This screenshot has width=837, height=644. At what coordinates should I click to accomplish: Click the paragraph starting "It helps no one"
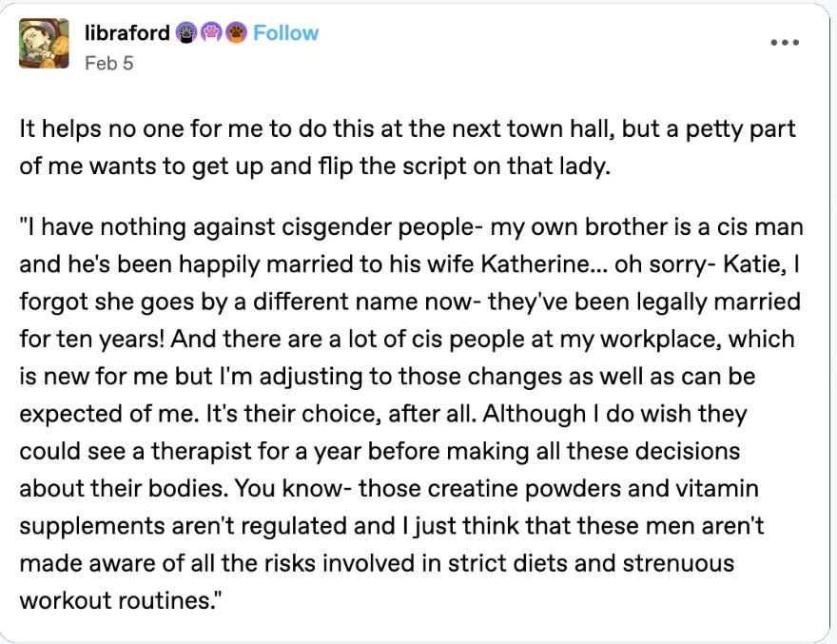pos(407,147)
